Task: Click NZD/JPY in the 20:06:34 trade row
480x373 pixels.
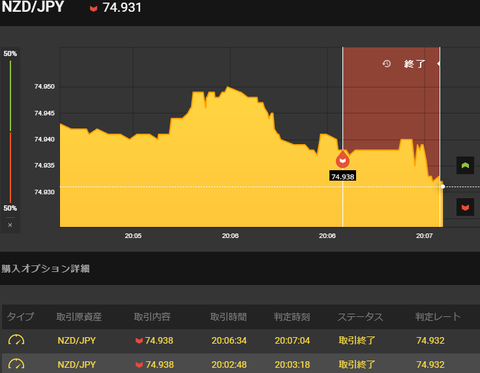Action: tap(77, 341)
